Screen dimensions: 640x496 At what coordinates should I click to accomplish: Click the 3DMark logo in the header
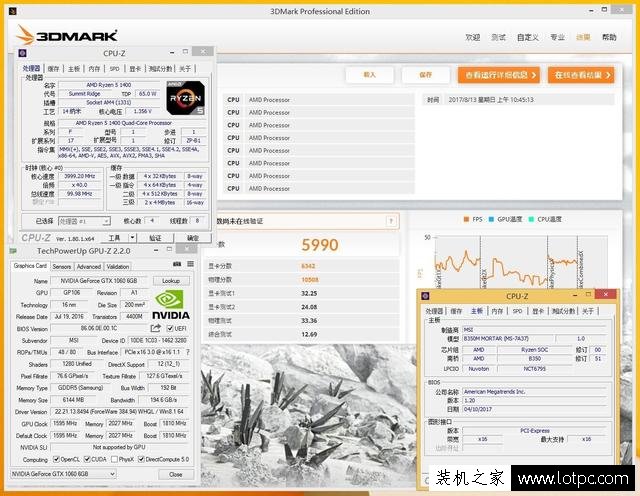(x=67, y=36)
